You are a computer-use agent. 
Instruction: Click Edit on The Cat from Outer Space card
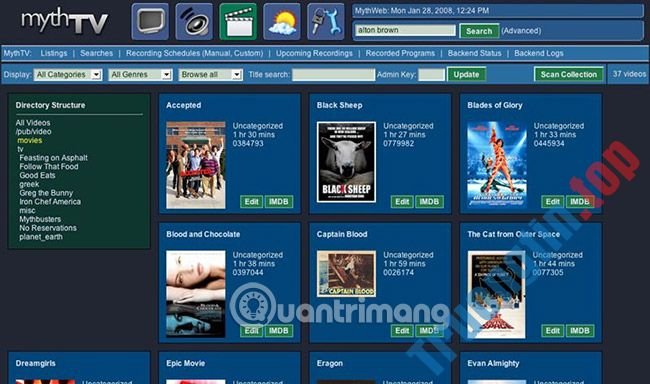click(x=552, y=331)
